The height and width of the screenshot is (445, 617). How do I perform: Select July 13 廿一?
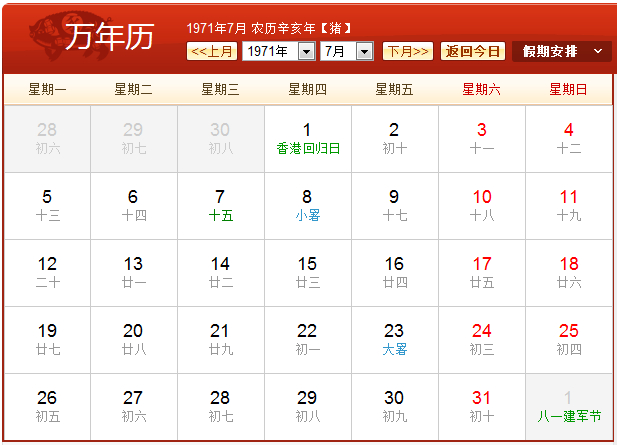134,273
